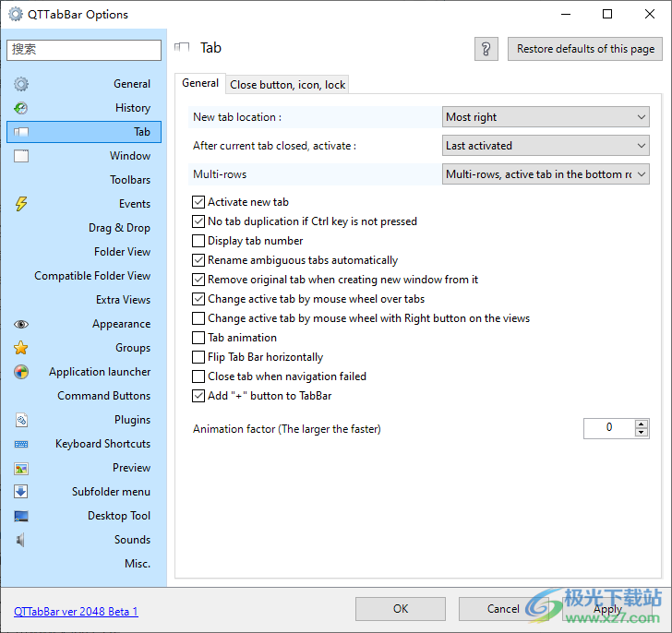Click the Subfolder menu arrow icon

click(21, 492)
